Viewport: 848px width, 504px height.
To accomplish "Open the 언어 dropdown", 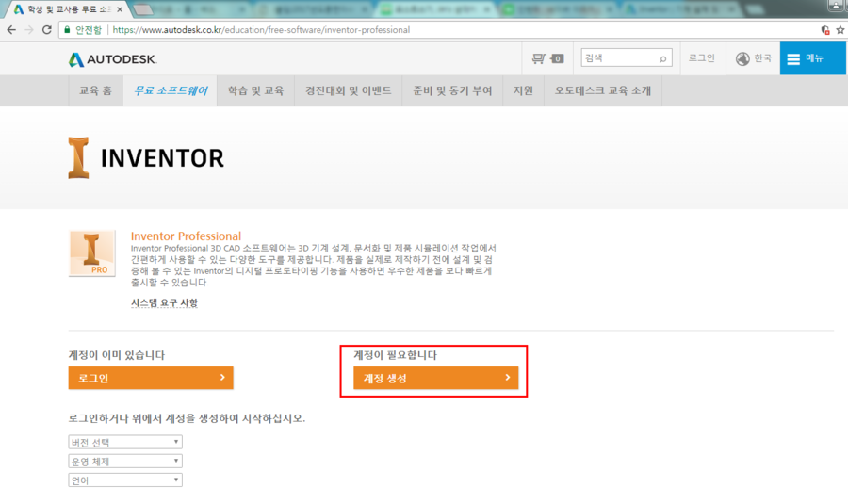I will (x=125, y=480).
